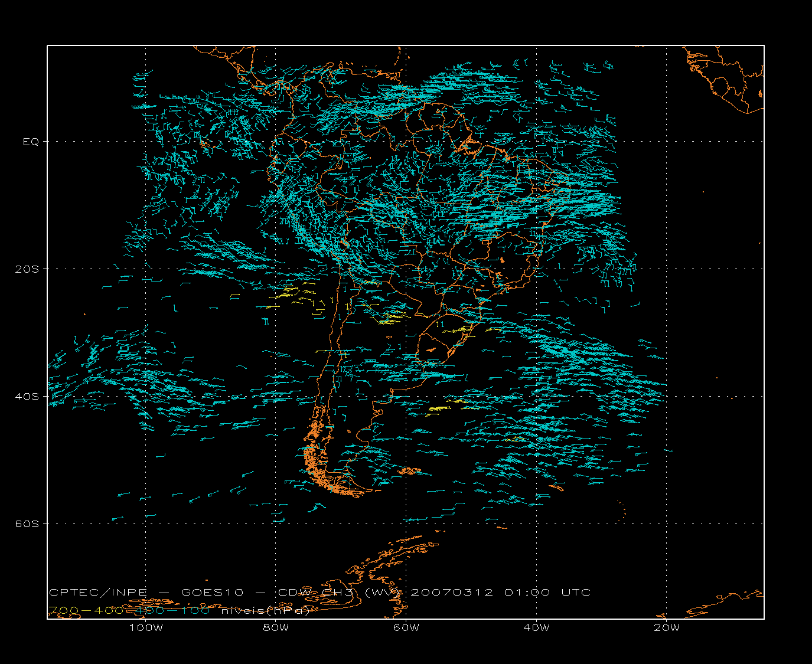
Task: Click the 01:00 UTC time text
Action: (x=547, y=593)
